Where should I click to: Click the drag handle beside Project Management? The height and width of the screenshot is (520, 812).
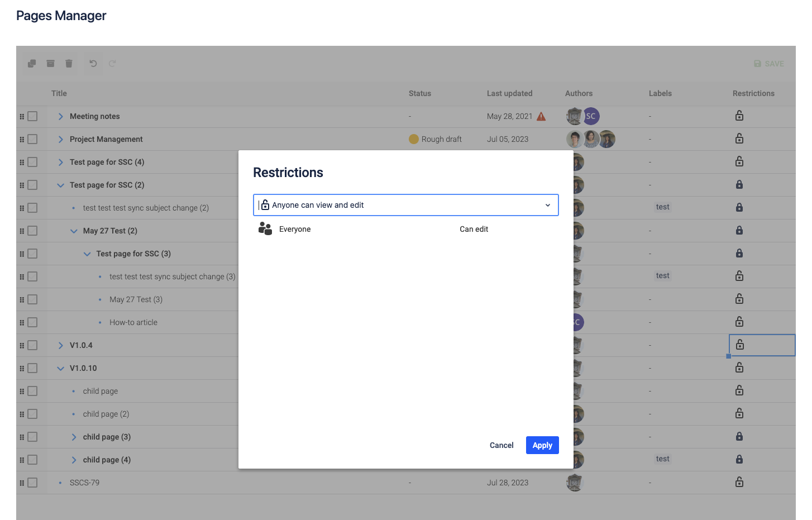click(22, 140)
